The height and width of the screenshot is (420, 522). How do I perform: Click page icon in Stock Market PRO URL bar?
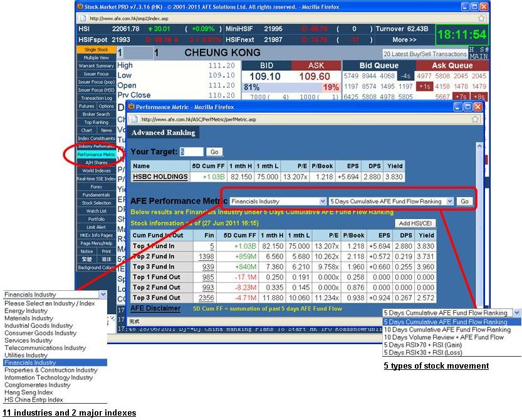[x=83, y=18]
